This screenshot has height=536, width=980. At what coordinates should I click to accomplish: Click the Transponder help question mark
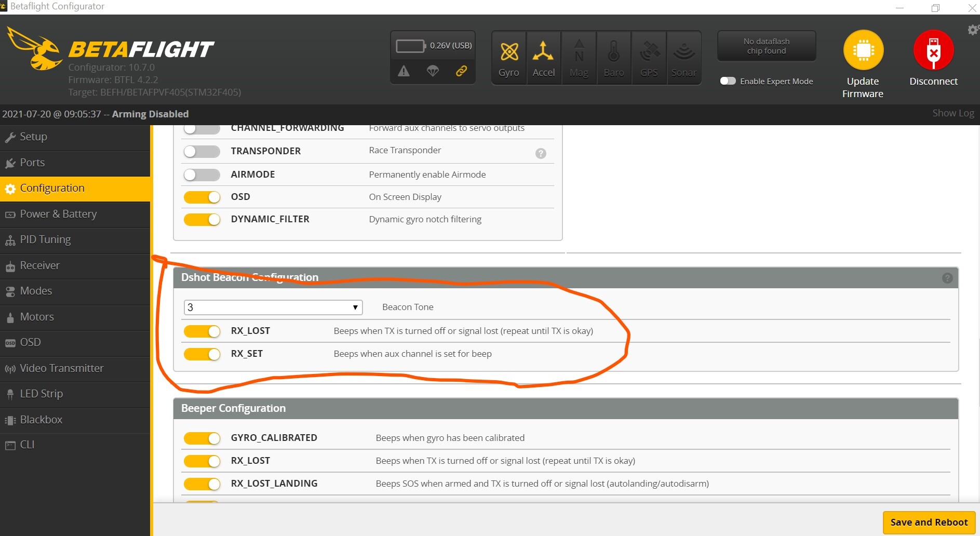coord(541,153)
